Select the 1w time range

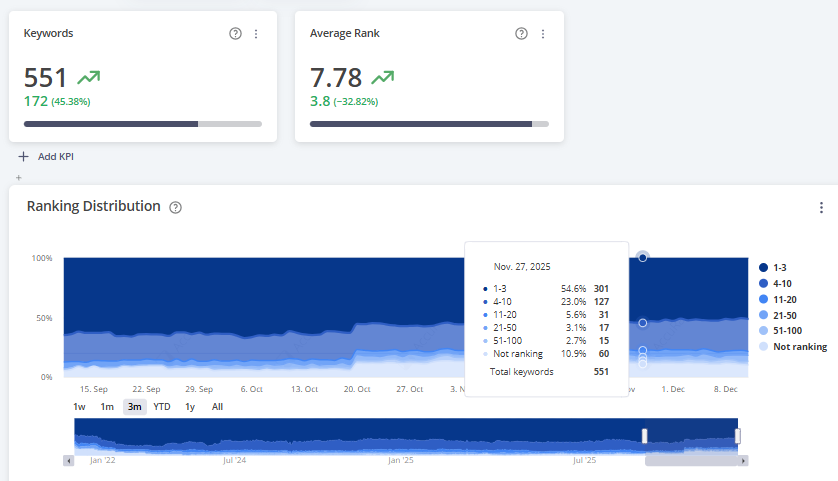click(79, 407)
